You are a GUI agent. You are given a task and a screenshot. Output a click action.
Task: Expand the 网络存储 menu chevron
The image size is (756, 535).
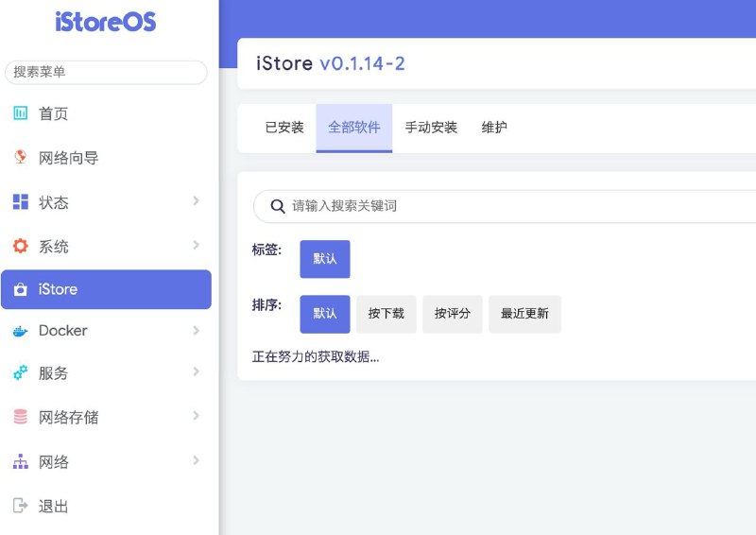(x=196, y=415)
